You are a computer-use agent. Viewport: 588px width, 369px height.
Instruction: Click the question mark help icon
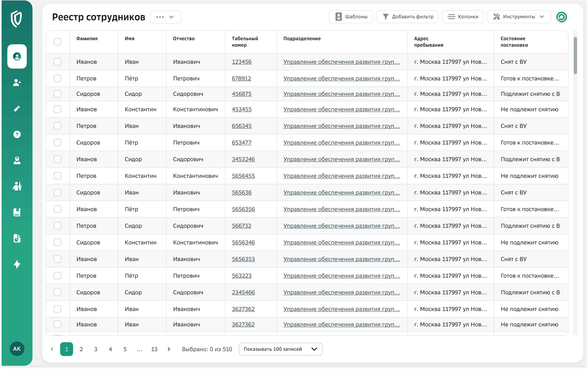[x=17, y=135]
